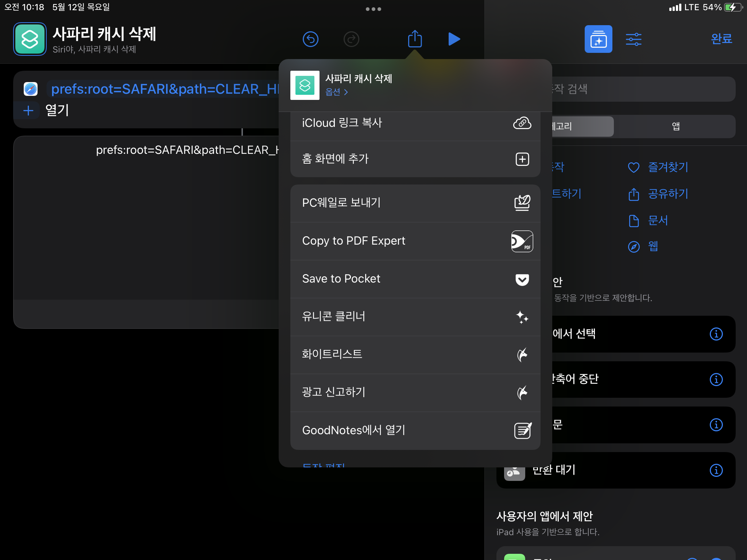This screenshot has width=747, height=560.
Task: Tap the result preview text prefs:root=SAFARI
Action: (x=187, y=150)
